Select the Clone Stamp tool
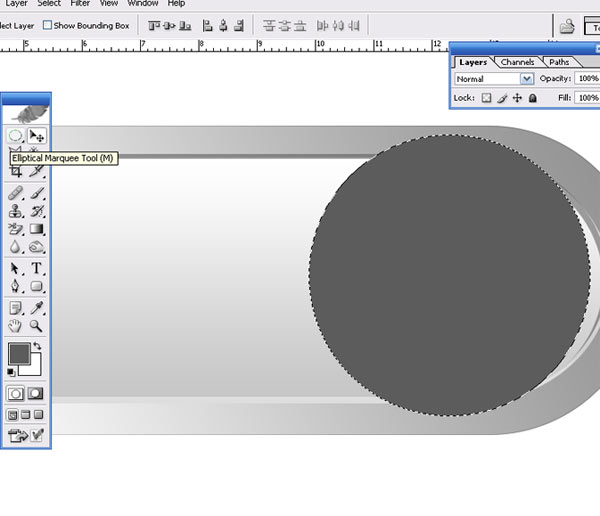This screenshot has width=600, height=516. pyautogui.click(x=15, y=211)
